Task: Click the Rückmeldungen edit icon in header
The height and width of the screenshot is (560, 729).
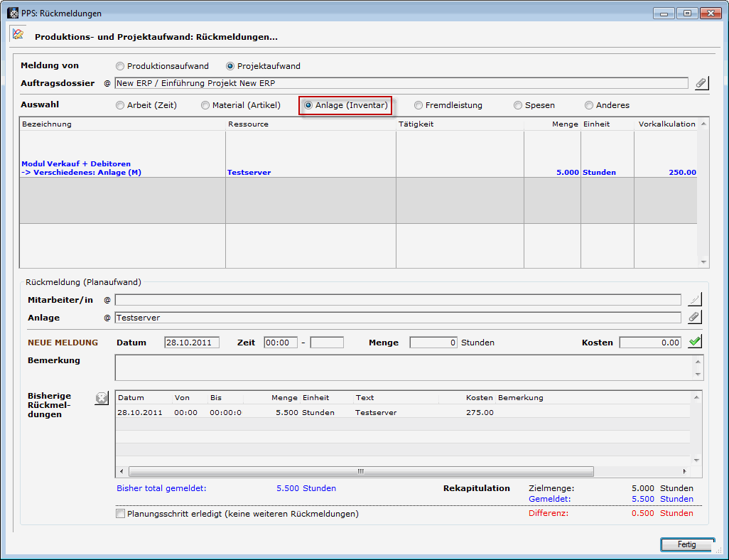Action: pos(18,35)
